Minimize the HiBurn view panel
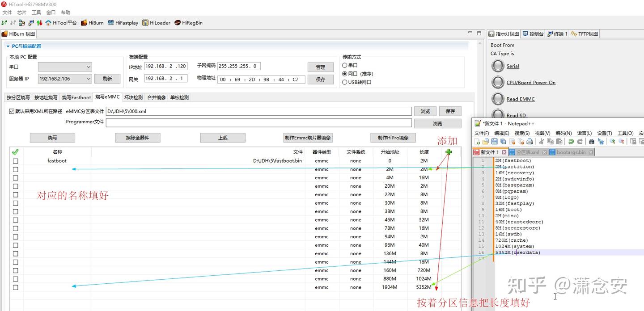 tap(470, 33)
